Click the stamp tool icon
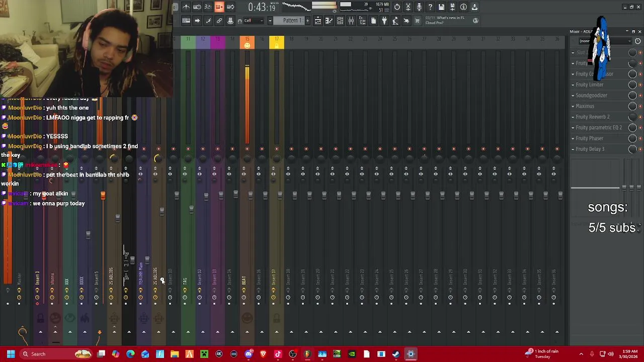Screen dimensions: 644x362 click(x=230, y=21)
